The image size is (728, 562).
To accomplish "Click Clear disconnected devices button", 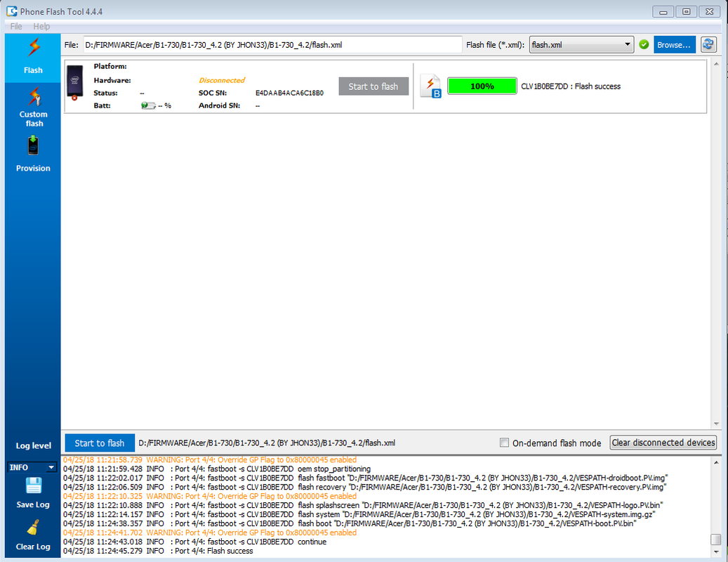I will point(663,443).
